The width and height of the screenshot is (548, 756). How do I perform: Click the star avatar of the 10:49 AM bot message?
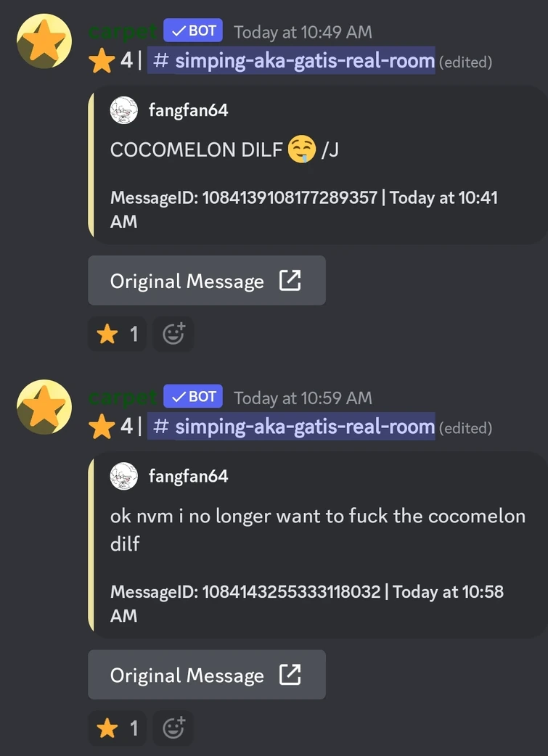[44, 41]
